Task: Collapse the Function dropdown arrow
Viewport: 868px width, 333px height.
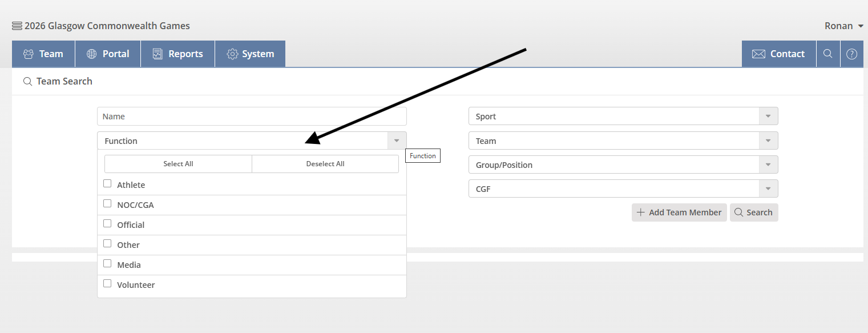Action: tap(397, 141)
